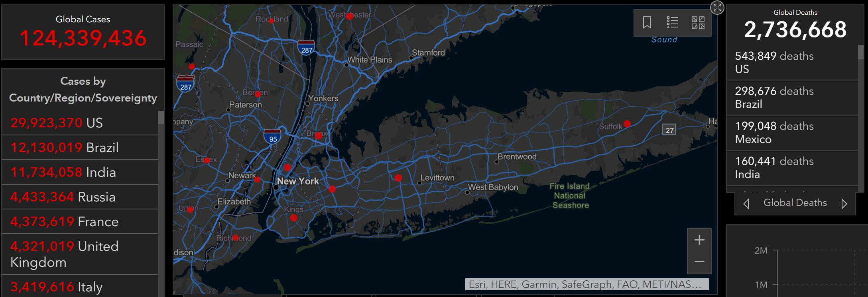Click the Global Deaths panel tab label

tap(795, 203)
